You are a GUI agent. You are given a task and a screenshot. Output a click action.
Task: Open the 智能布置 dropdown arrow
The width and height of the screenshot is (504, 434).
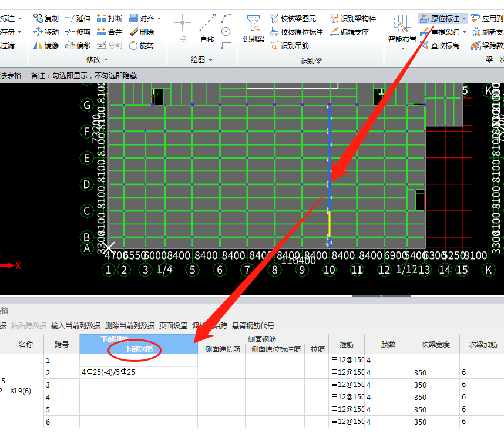tap(402, 49)
